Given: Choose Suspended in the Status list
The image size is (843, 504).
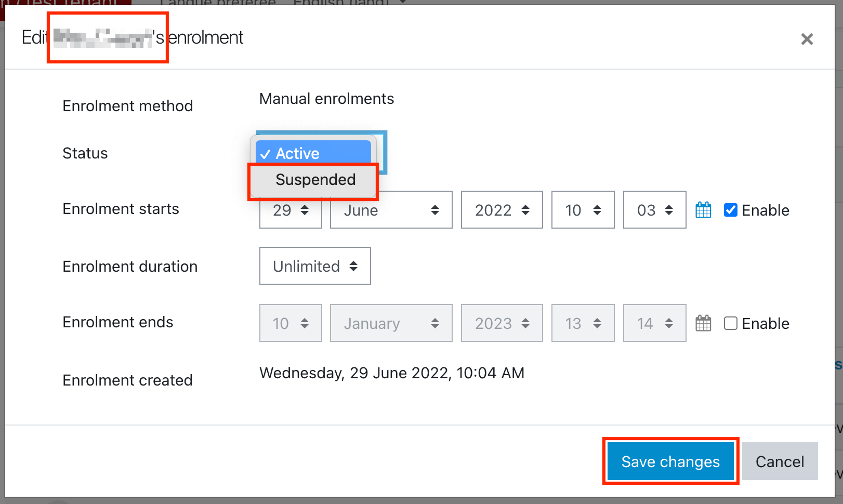Looking at the screenshot, I should pyautogui.click(x=315, y=180).
